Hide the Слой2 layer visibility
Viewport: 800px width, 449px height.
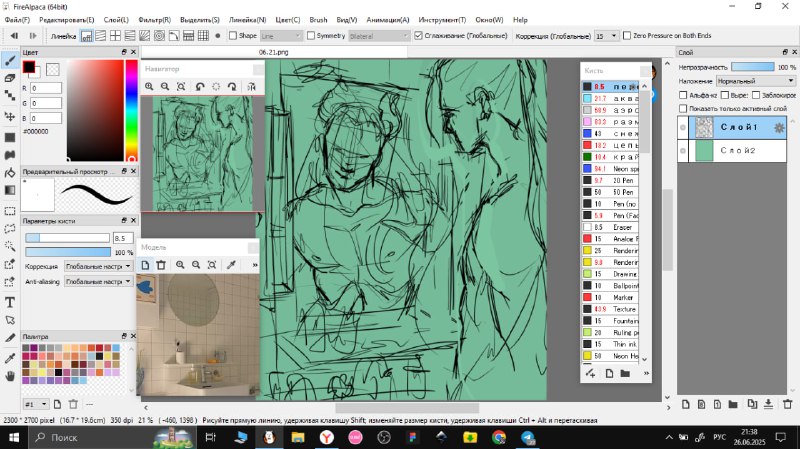pos(683,151)
